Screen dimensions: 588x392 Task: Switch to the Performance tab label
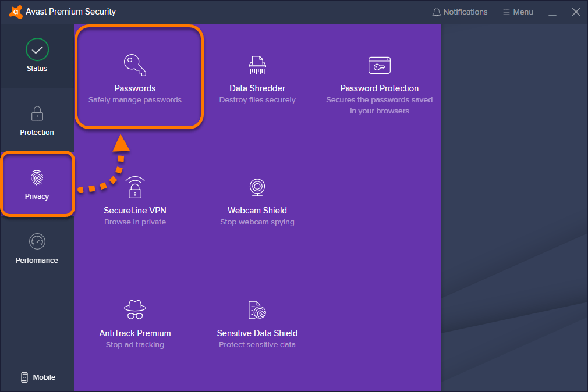click(37, 260)
